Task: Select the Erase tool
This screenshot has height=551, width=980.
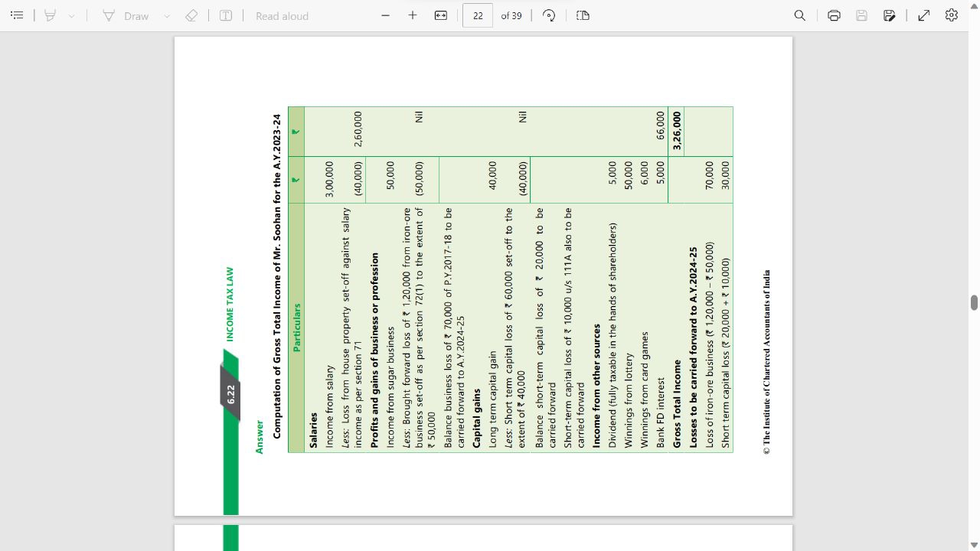Action: (x=191, y=15)
